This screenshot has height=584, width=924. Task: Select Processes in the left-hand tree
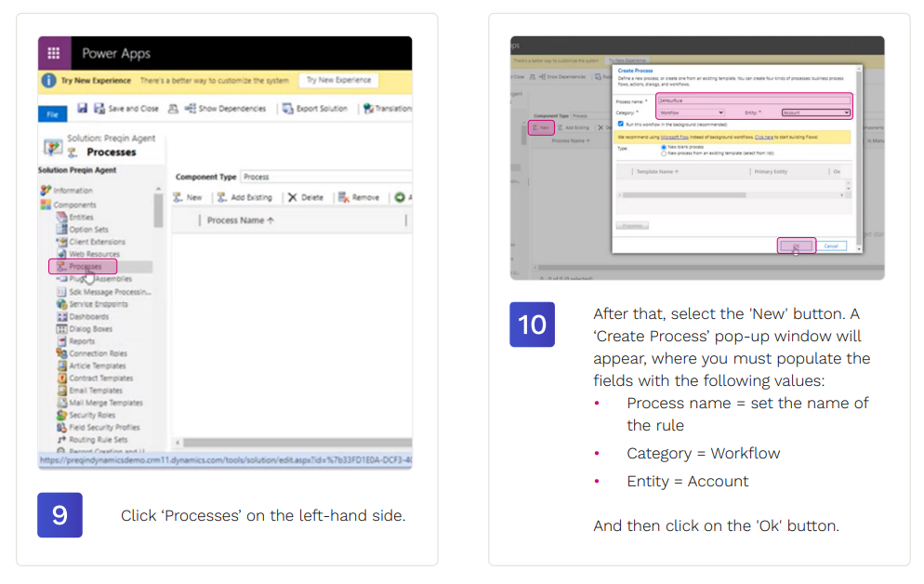tap(83, 266)
